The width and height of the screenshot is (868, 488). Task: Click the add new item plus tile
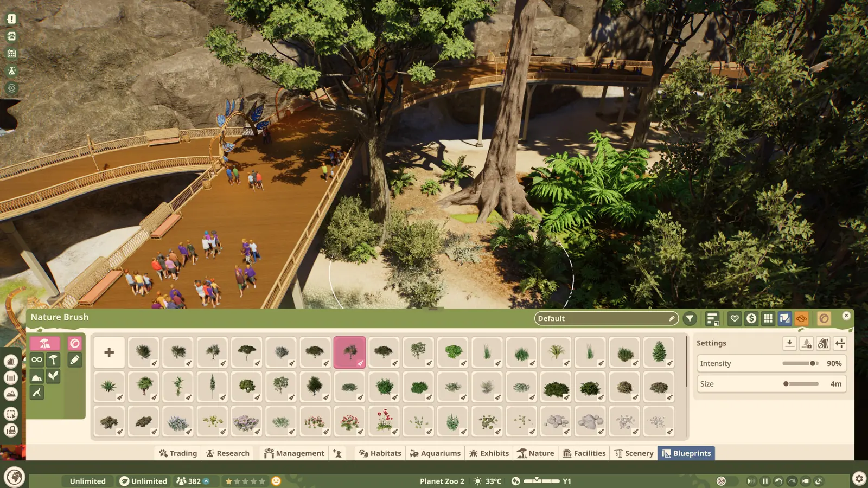pyautogui.click(x=109, y=352)
